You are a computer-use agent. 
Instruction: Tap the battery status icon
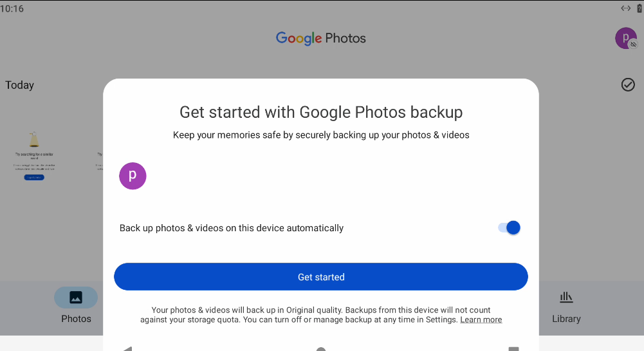639,8
